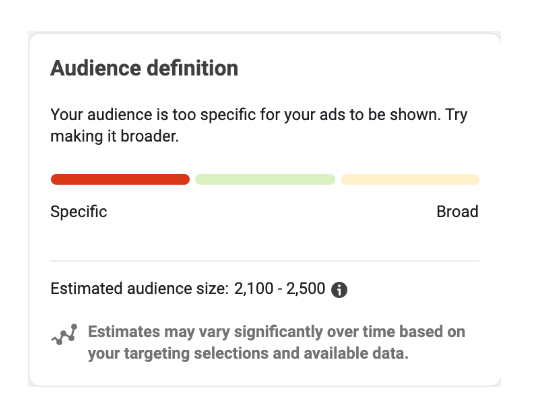Click the info icon beside estimated audience size

(339, 290)
